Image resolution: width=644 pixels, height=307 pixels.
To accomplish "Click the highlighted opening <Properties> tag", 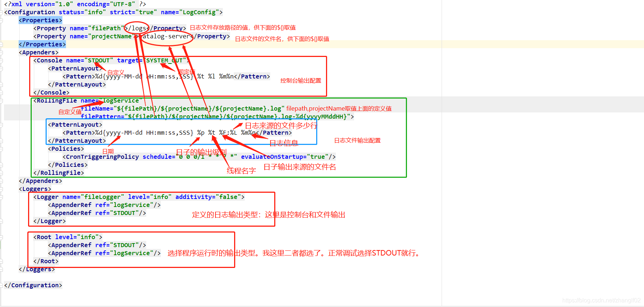I will (40, 20).
